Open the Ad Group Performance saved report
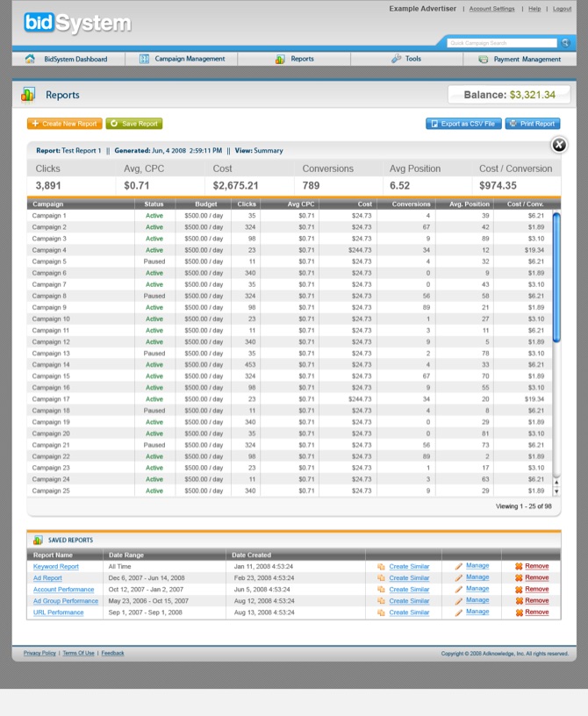 (66, 601)
